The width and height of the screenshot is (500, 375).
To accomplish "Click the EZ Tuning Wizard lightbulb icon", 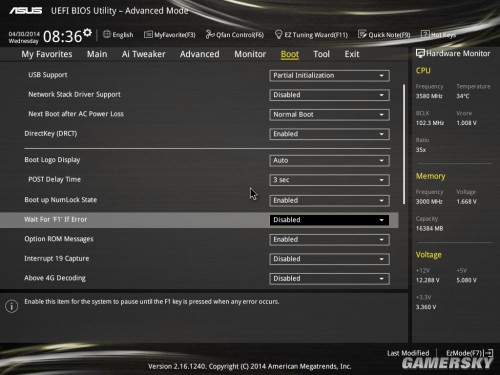I will tap(278, 34).
